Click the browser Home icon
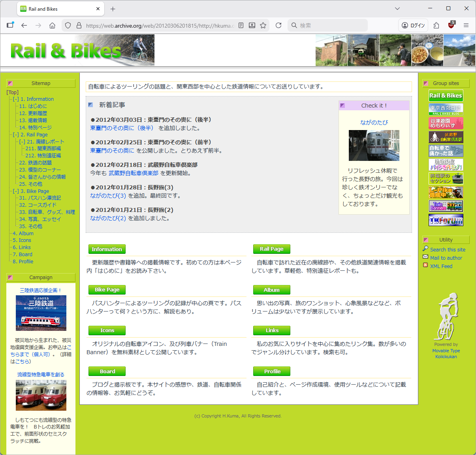The height and width of the screenshot is (455, 476). pos(52,25)
